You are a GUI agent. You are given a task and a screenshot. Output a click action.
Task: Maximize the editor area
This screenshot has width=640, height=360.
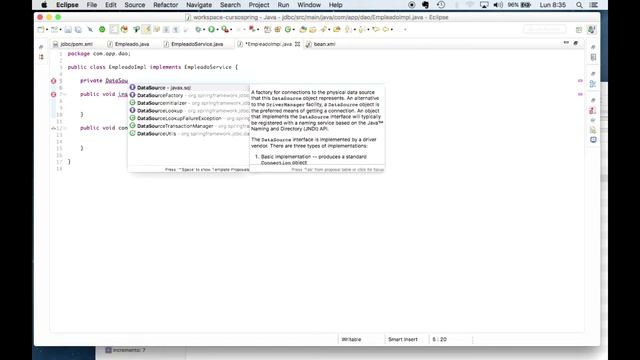[x=576, y=42]
